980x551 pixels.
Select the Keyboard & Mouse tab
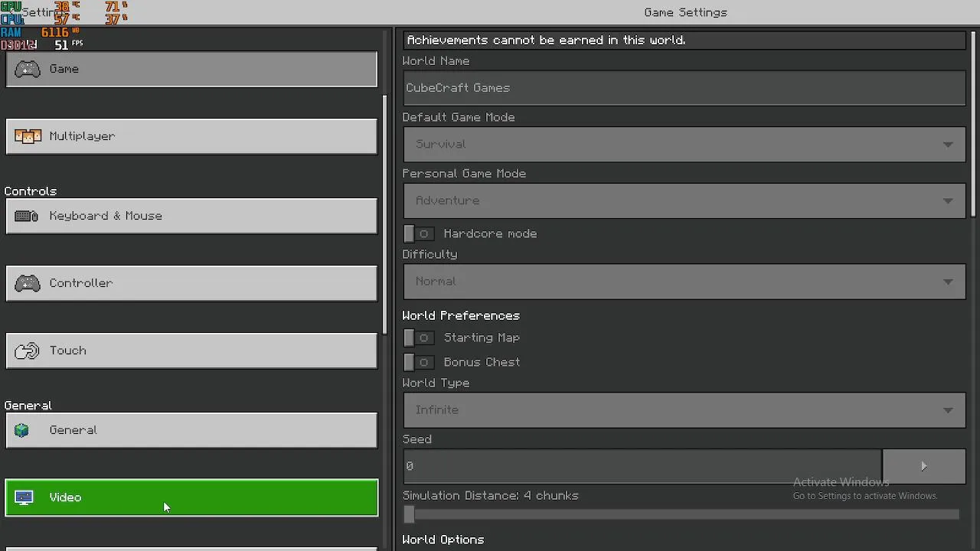click(x=191, y=216)
